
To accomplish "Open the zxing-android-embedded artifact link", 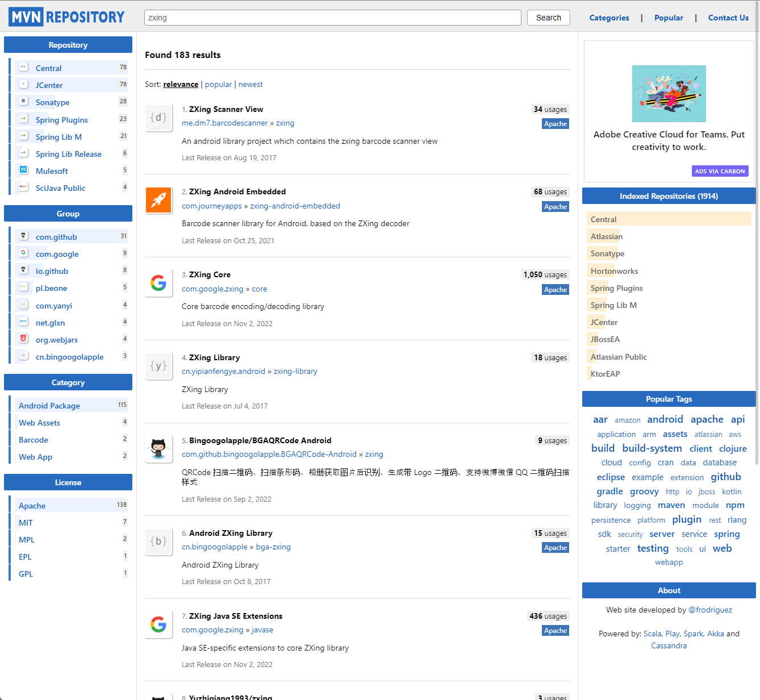I will click(x=295, y=206).
